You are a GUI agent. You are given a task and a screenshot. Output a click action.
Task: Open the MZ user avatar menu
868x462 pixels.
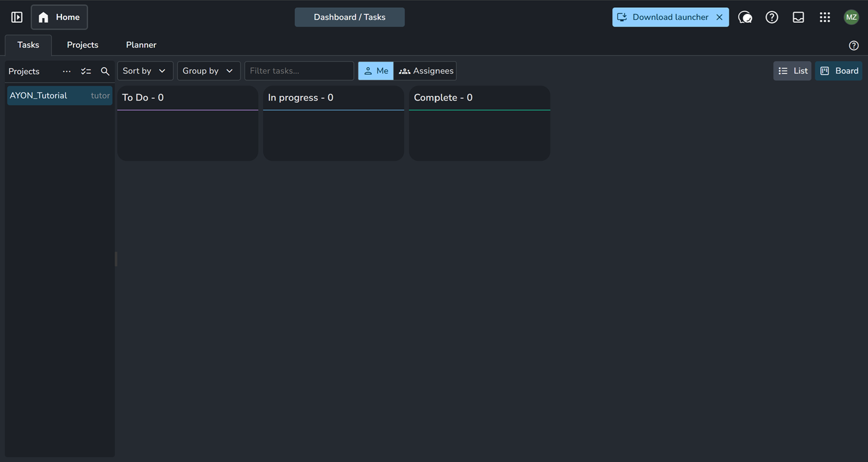(x=851, y=17)
